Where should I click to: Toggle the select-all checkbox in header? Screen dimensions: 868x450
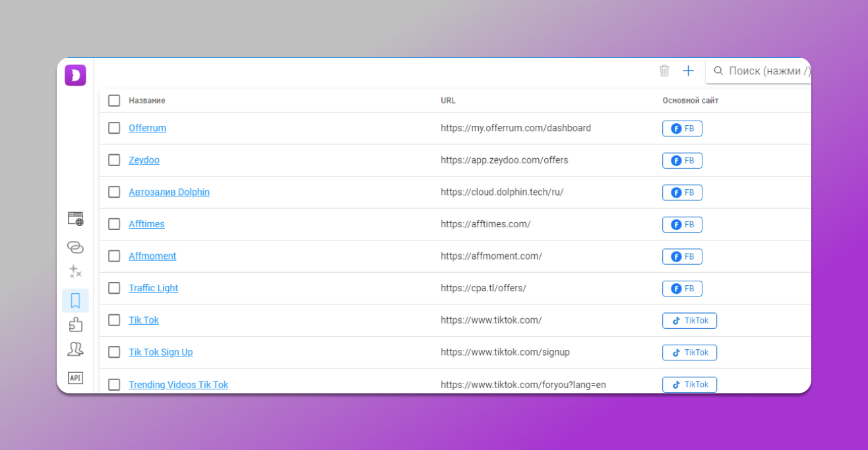[x=114, y=100]
